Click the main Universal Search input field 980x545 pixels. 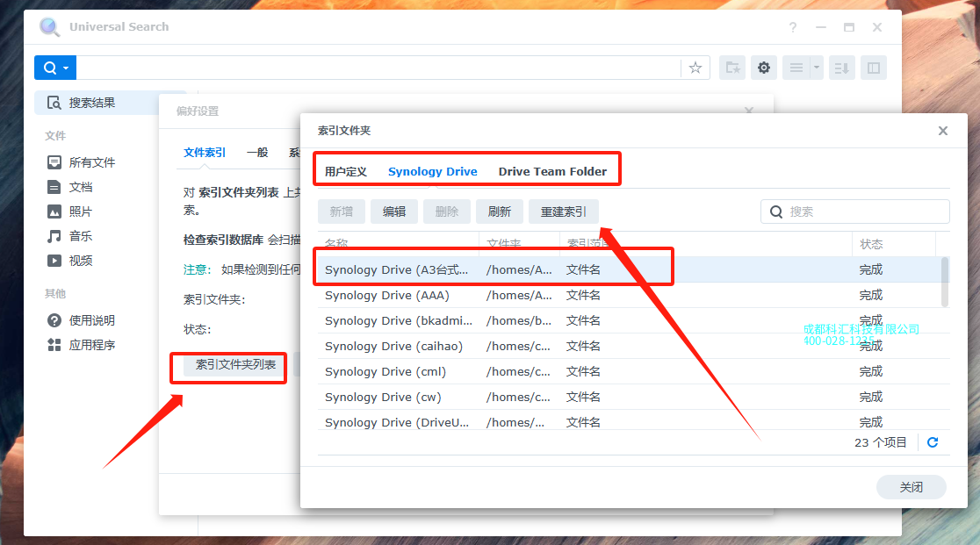(378, 68)
